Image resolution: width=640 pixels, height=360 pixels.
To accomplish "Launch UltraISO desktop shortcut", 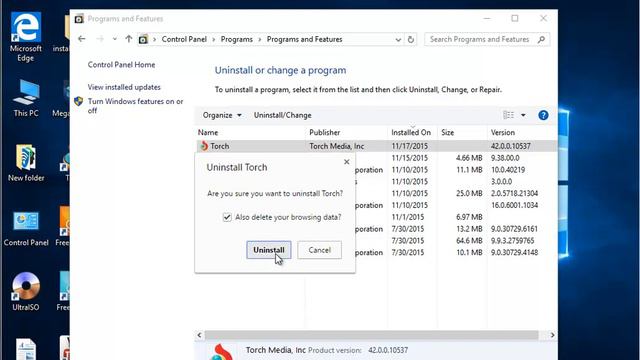I will [x=26, y=291].
